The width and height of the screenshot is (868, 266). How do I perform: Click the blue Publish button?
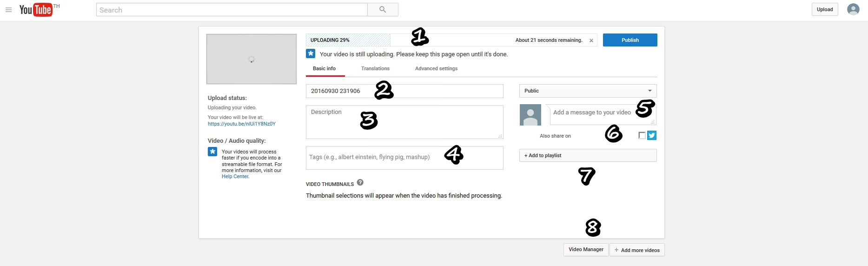630,40
